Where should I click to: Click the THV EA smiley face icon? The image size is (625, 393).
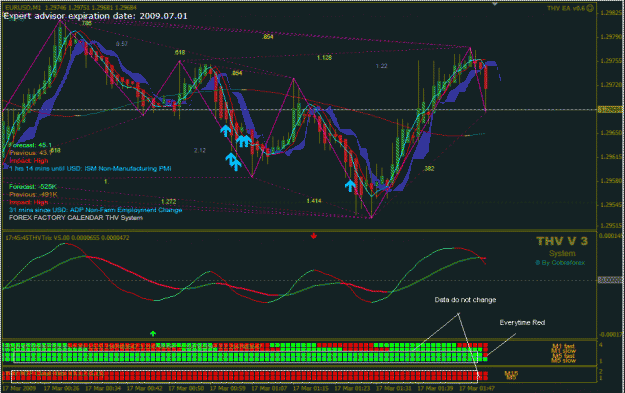coord(590,8)
